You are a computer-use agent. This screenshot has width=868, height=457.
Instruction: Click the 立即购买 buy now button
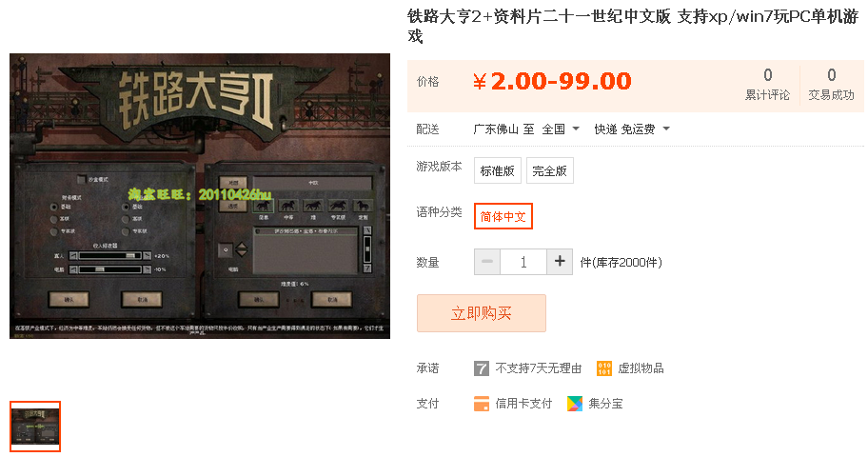coord(482,313)
